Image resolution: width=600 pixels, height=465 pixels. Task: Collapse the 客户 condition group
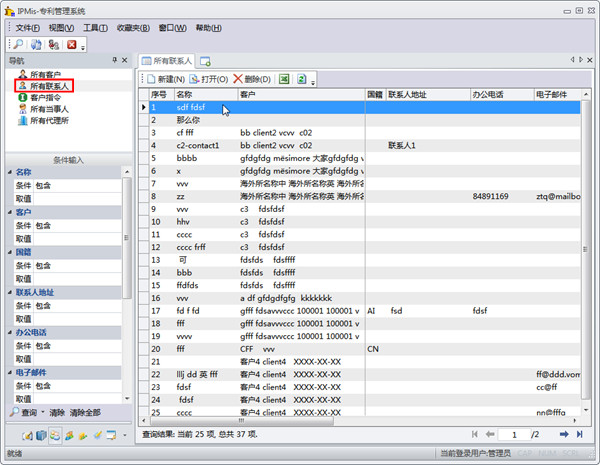pyautogui.click(x=10, y=212)
